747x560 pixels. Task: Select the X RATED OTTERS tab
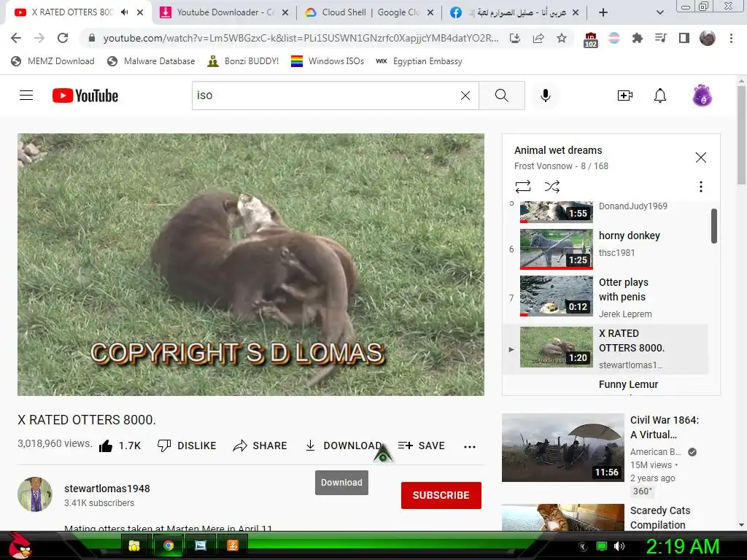coord(71,12)
